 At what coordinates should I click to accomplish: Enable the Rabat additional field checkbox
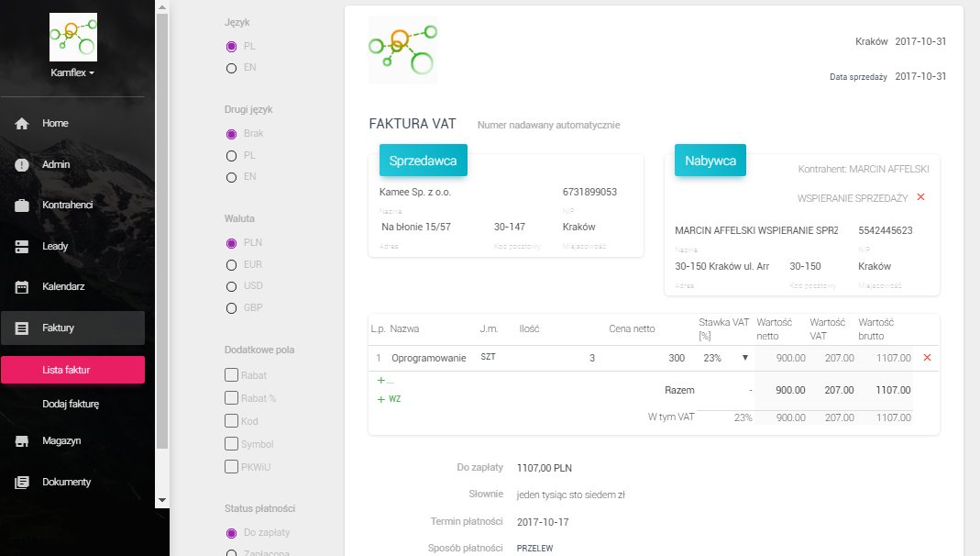click(x=231, y=375)
